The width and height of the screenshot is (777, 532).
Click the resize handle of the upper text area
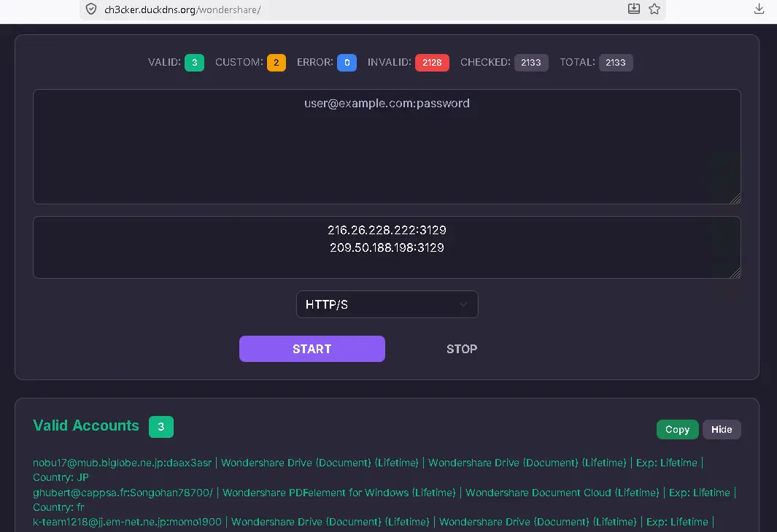click(735, 198)
